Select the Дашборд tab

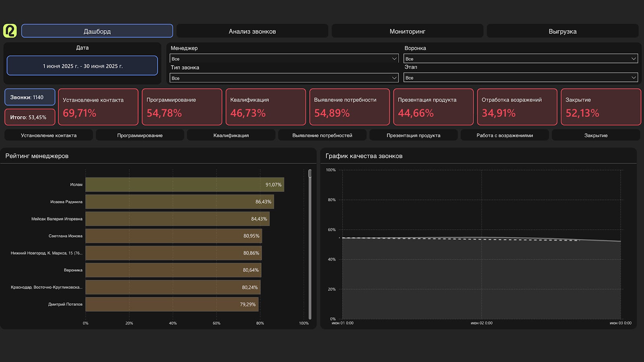pos(97,31)
